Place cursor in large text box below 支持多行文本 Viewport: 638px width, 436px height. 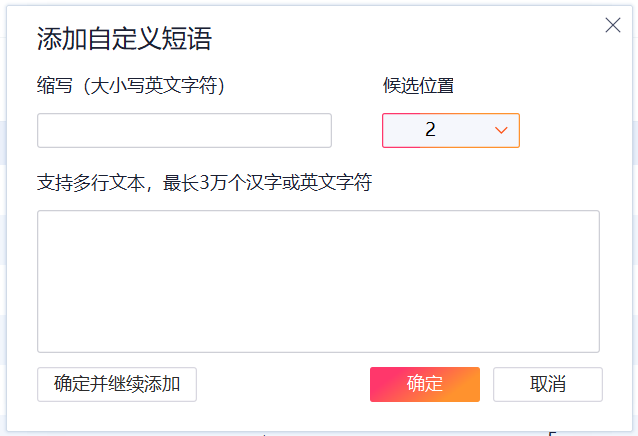click(x=318, y=281)
